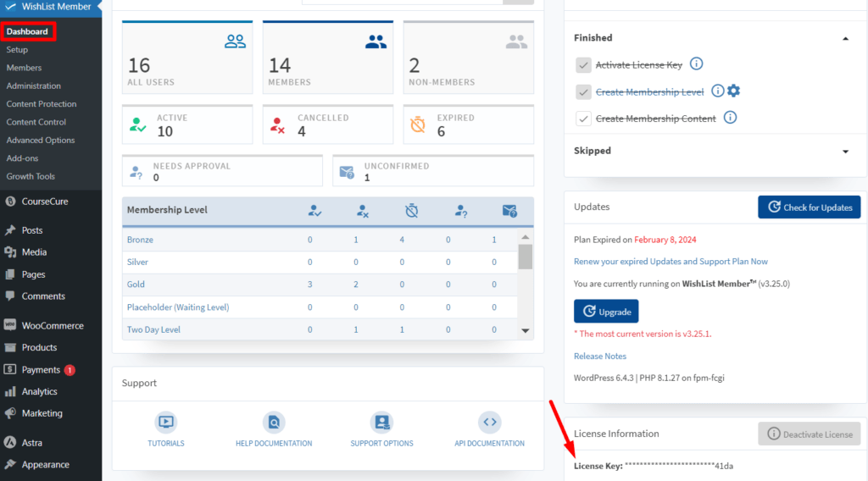This screenshot has width=868, height=481.
Task: Click the unconfirmed column header icon in table
Action: [509, 211]
